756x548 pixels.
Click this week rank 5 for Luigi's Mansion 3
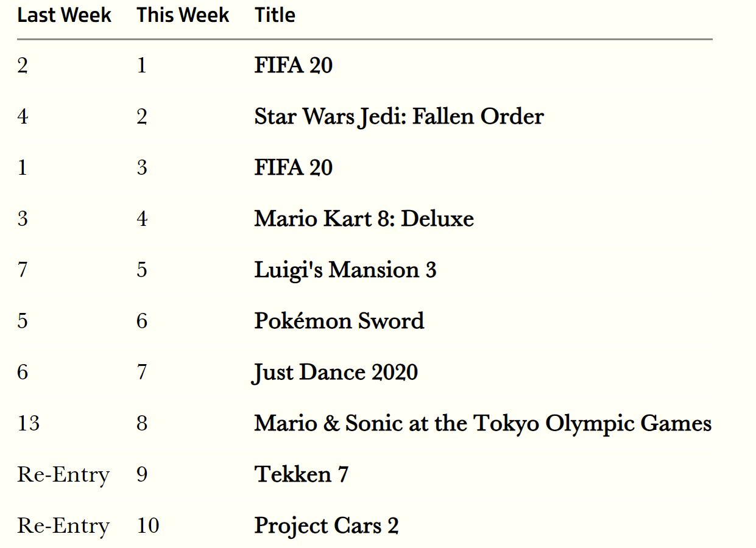click(142, 270)
